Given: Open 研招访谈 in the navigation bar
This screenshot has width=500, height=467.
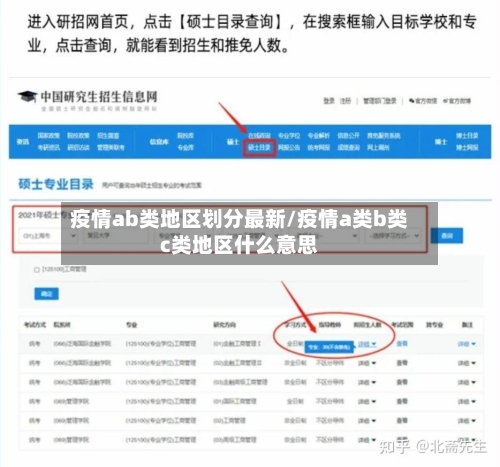Looking at the screenshot, I should pos(78,147).
